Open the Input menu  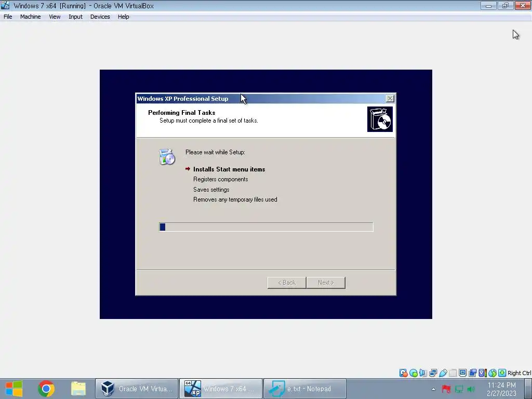click(x=75, y=17)
